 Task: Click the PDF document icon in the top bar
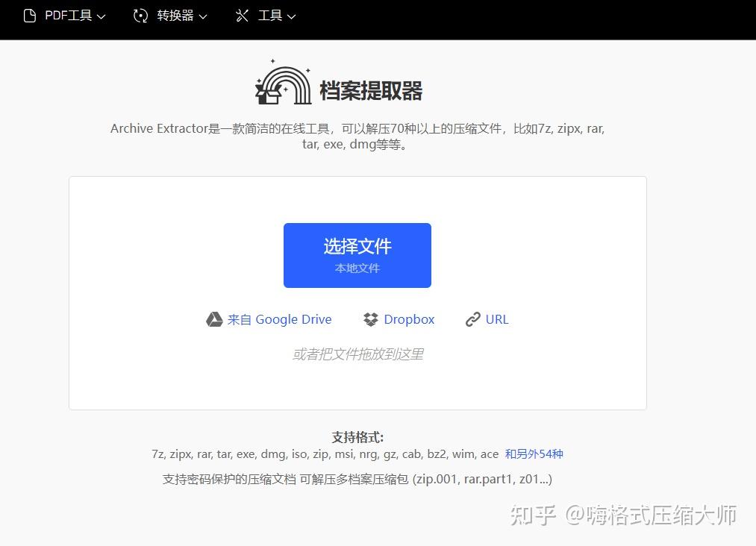(30, 15)
